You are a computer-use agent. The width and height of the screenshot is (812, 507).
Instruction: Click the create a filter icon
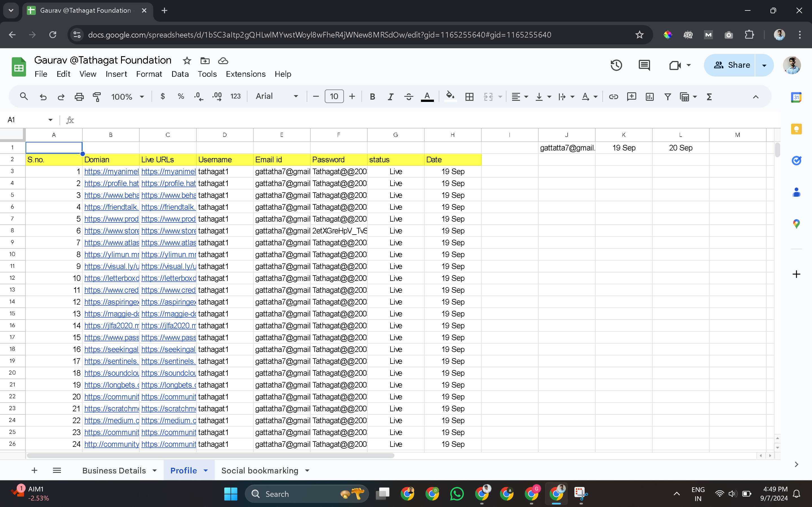coord(668,97)
